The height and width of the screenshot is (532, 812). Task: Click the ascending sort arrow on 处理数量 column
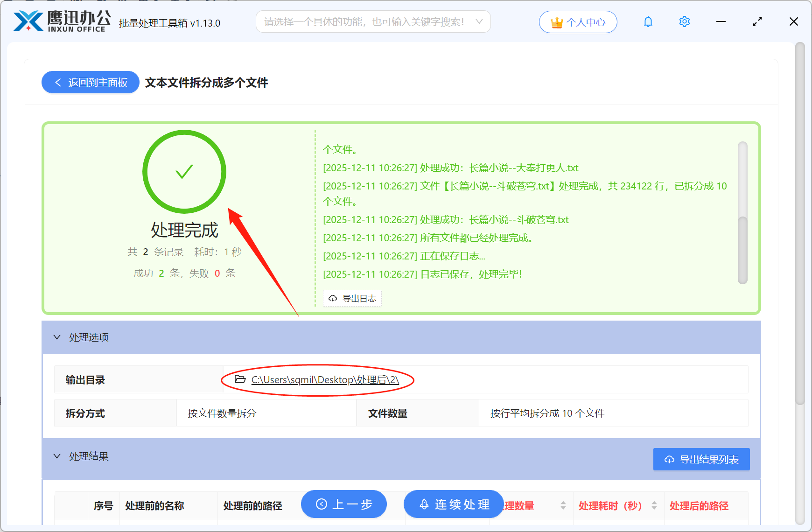pyautogui.click(x=563, y=503)
